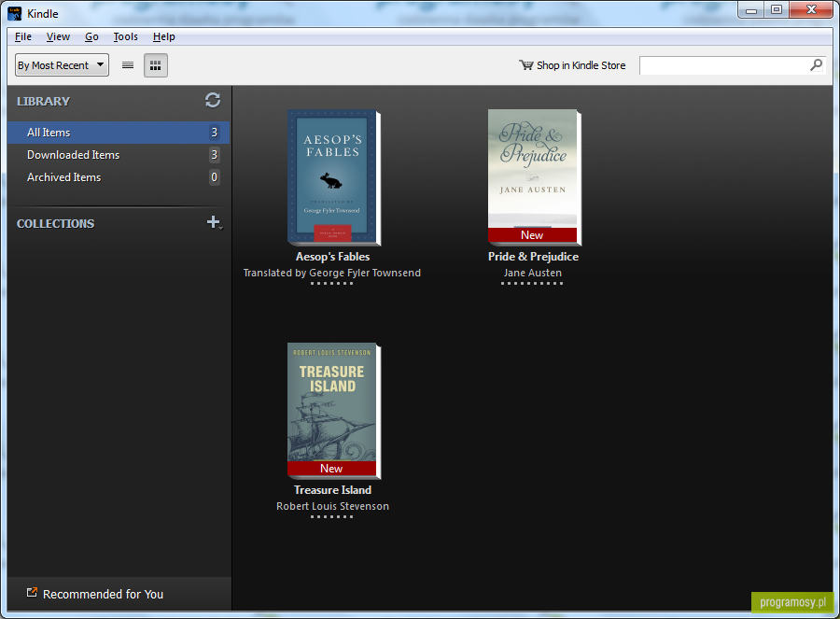This screenshot has height=619, width=840.
Task: Click the search magnifier icon
Action: pyautogui.click(x=816, y=64)
